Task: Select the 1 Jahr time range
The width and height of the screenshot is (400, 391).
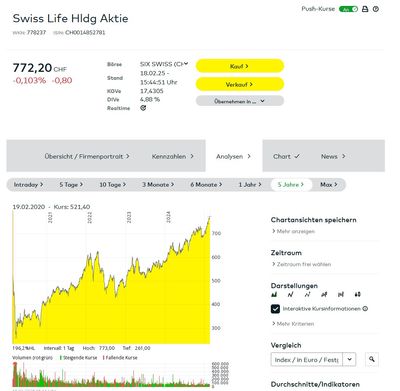Action: point(250,184)
